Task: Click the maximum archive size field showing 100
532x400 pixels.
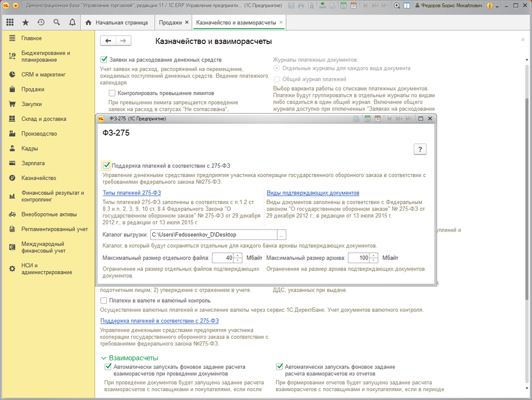Action: [x=358, y=258]
